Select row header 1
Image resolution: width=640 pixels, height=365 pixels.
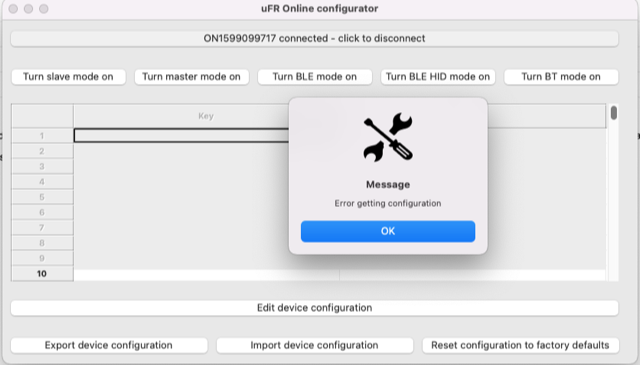(x=42, y=136)
